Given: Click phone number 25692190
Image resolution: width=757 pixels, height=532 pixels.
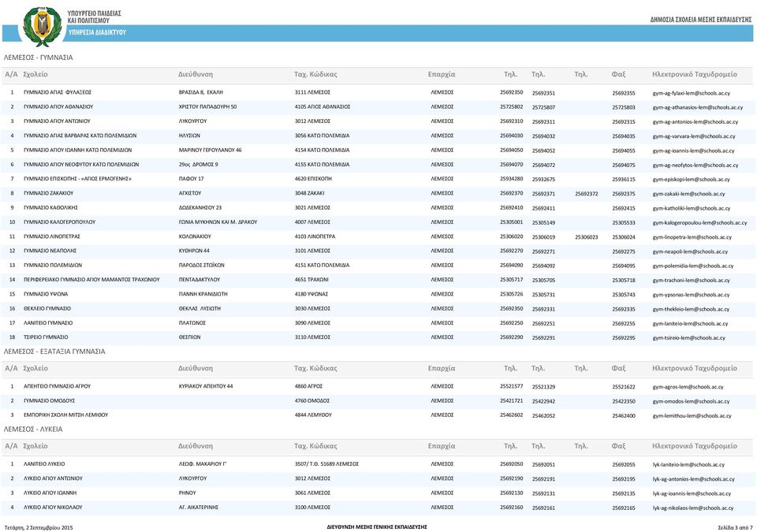Looking at the screenshot, I should pyautogui.click(x=511, y=478).
